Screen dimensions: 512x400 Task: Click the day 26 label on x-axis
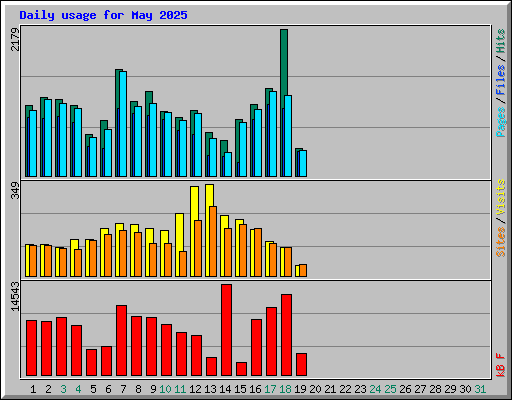point(405,389)
